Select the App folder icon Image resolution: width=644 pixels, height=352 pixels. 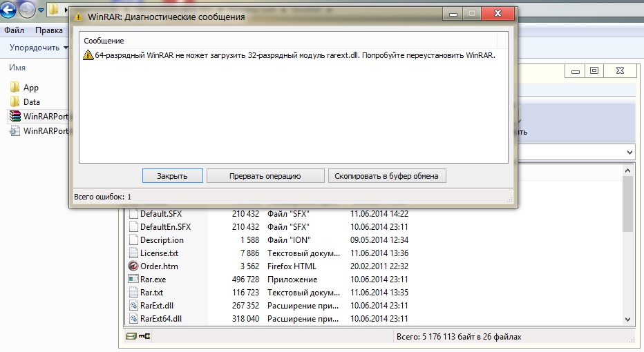point(15,87)
